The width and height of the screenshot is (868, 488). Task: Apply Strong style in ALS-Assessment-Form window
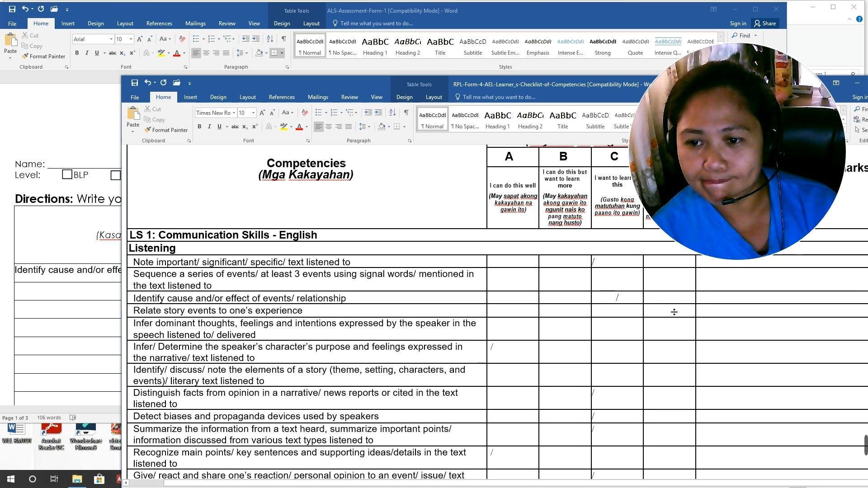(x=603, y=47)
